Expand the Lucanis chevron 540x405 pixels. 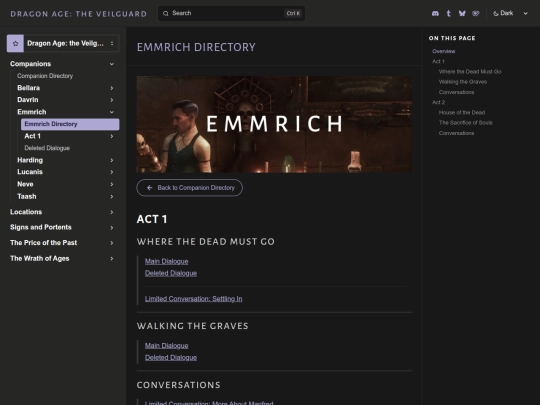click(x=112, y=172)
